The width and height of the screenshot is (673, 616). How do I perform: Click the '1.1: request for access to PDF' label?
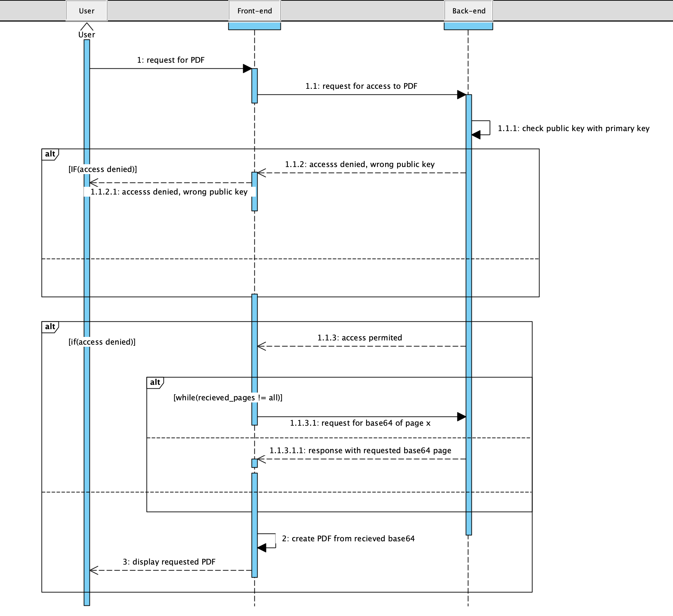pos(361,86)
